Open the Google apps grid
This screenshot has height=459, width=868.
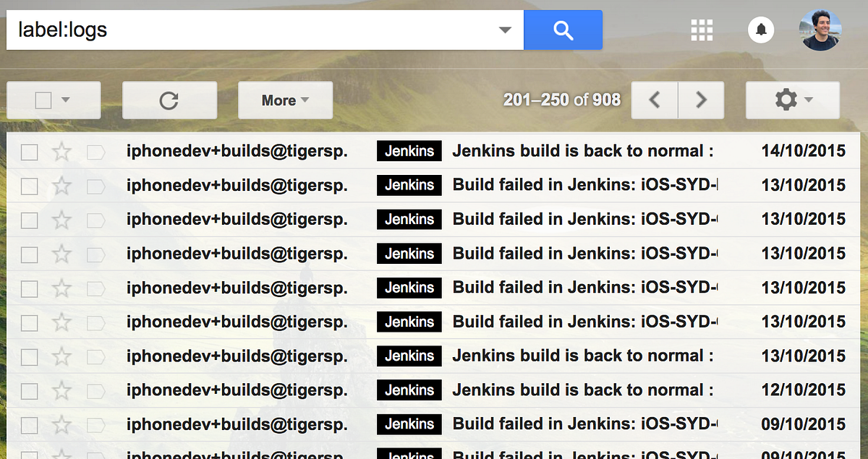(701, 30)
